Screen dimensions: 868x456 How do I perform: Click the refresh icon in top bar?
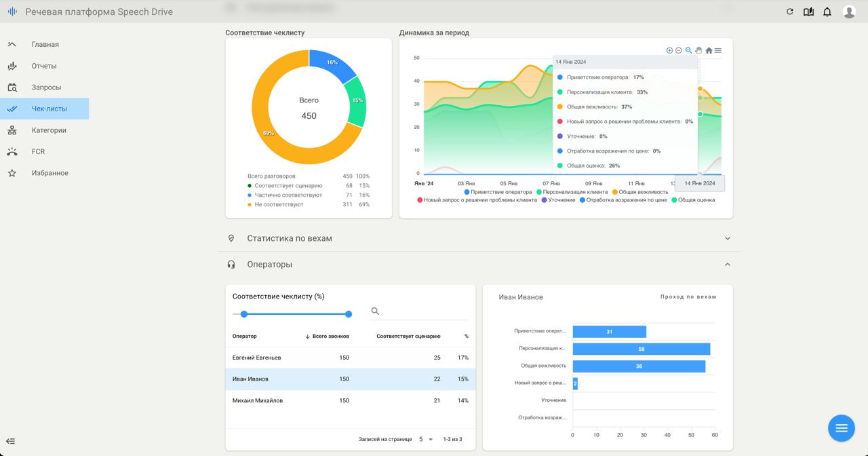(x=789, y=12)
